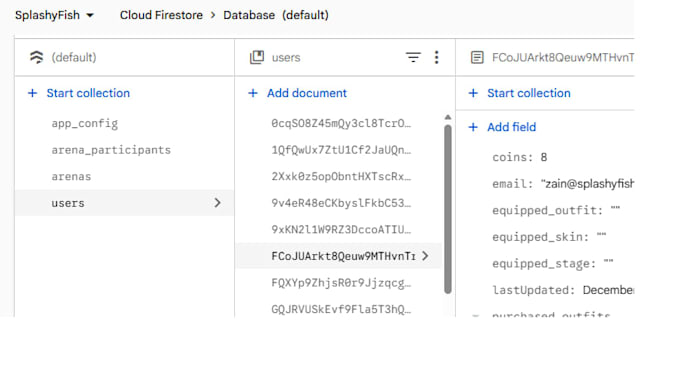The width and height of the screenshot is (680, 382).
Task: Select the (default) database header
Action: (74, 57)
